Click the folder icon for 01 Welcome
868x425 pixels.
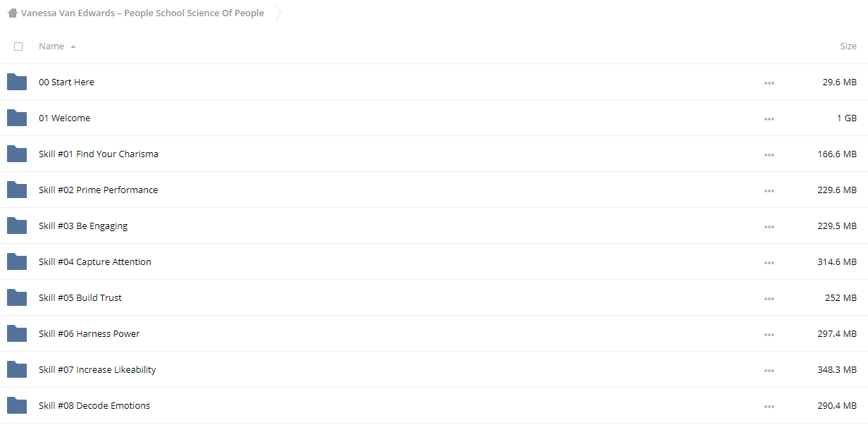(x=17, y=118)
